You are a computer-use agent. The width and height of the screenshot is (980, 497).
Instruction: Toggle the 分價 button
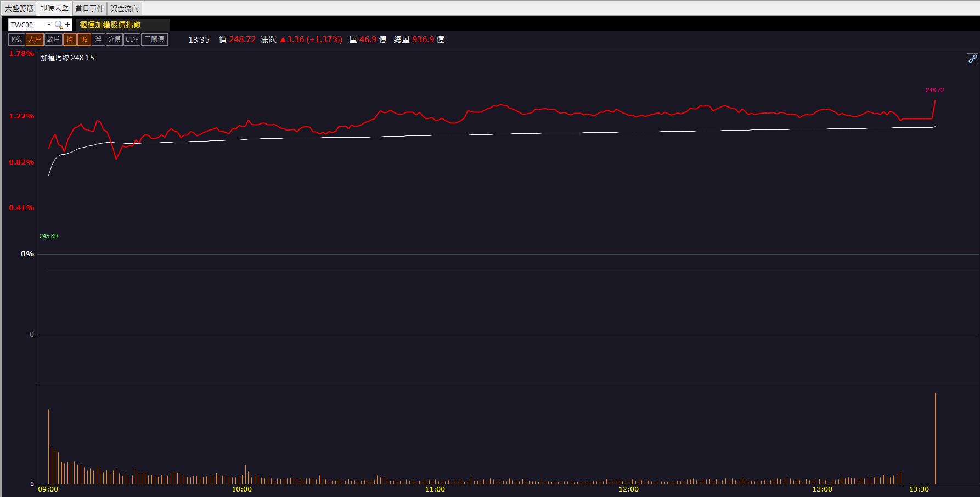pyautogui.click(x=114, y=39)
